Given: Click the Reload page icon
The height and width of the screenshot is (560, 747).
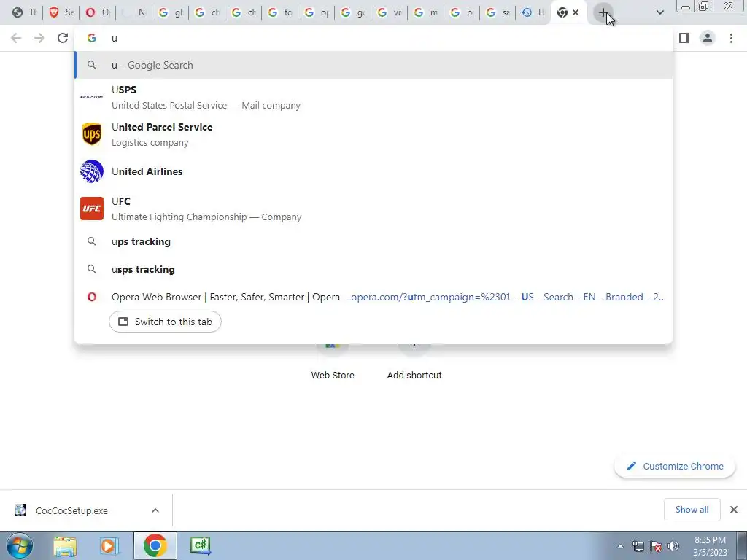Looking at the screenshot, I should point(63,38).
